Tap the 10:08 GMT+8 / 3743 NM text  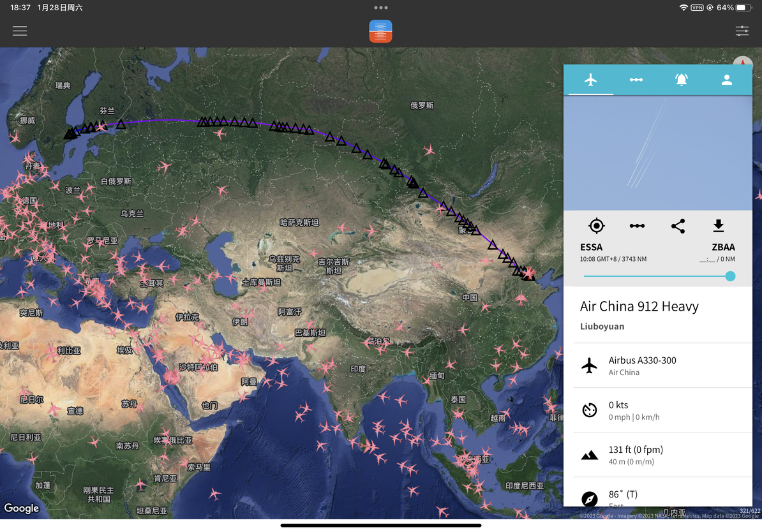click(613, 260)
